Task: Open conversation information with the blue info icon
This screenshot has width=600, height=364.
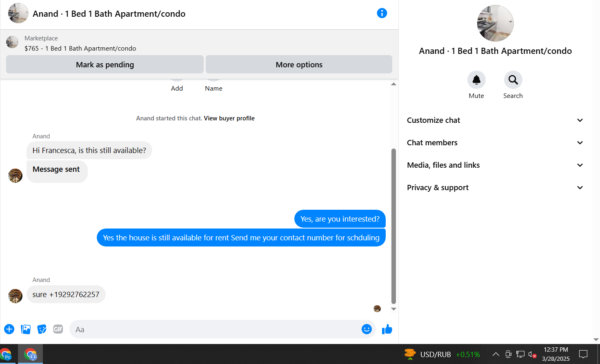Action: [x=382, y=13]
